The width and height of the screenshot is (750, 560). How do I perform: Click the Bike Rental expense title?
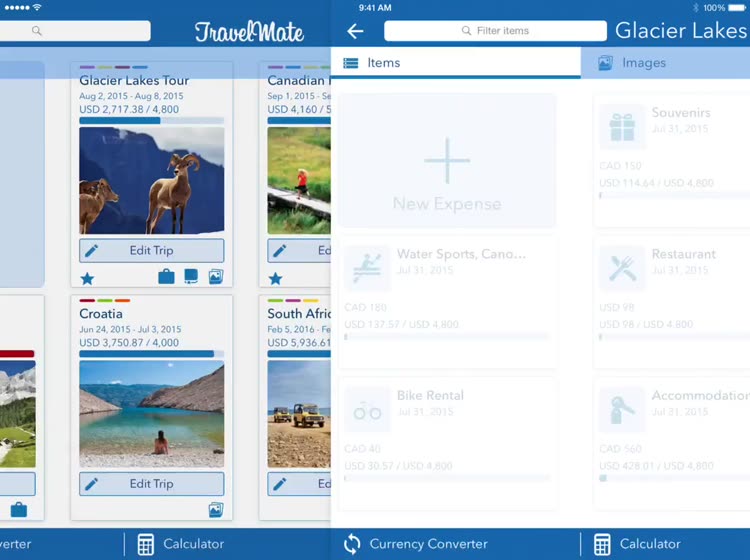430,396
